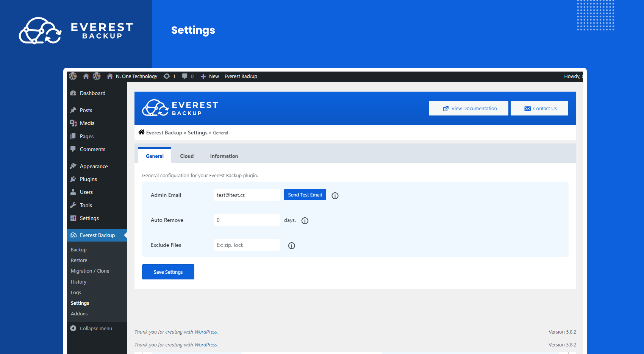Open the Migration / Clone submenu item
Viewport: 644px width, 354px height.
click(90, 271)
